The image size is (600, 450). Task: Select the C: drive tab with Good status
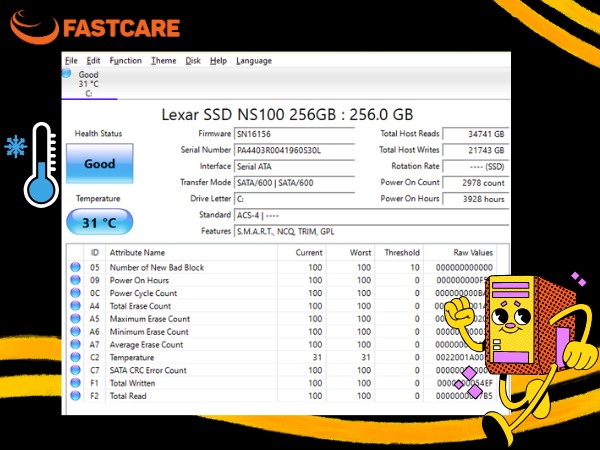click(89, 84)
